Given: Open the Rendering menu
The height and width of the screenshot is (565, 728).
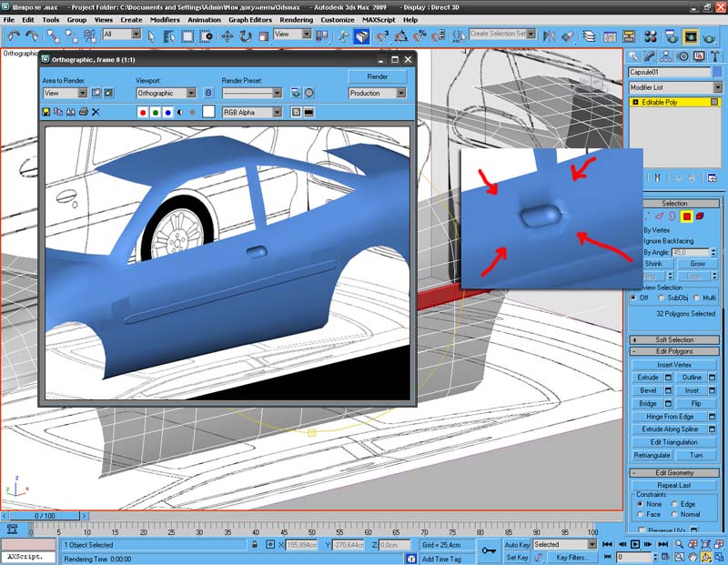Looking at the screenshot, I should (296, 19).
